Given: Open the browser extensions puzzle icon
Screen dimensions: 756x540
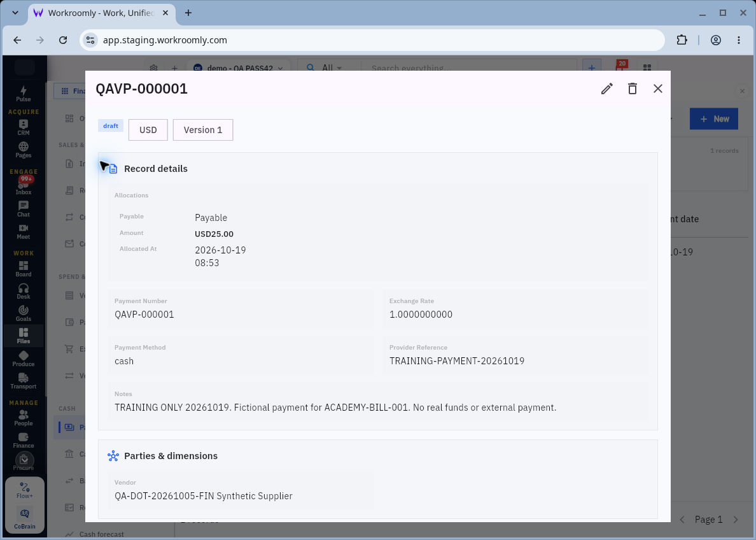Looking at the screenshot, I should tap(682, 40).
